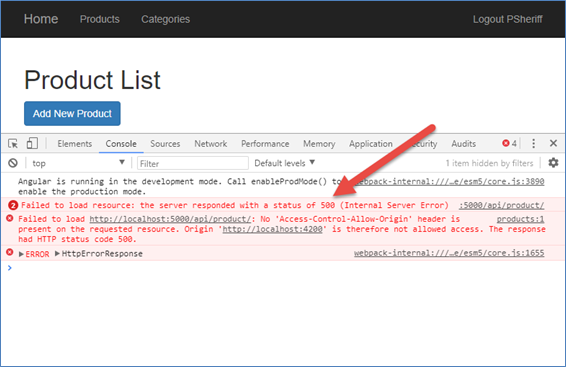Toggle the device toolbar icon
566x367 pixels.
pyautogui.click(x=32, y=143)
